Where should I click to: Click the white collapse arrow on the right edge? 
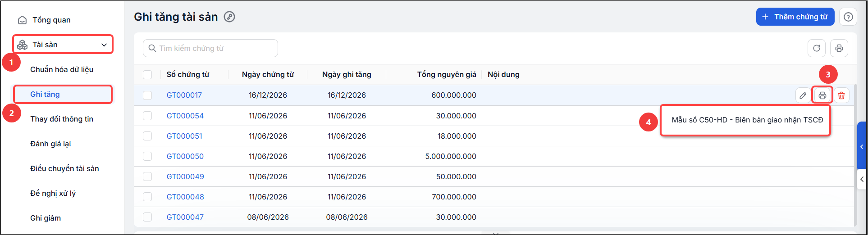[x=862, y=179]
